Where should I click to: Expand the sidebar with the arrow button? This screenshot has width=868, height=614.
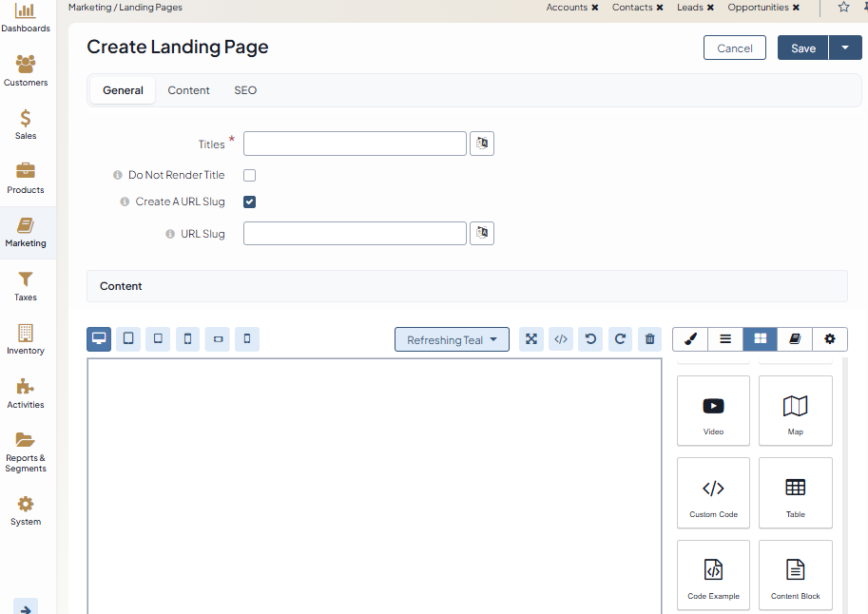pos(26,608)
